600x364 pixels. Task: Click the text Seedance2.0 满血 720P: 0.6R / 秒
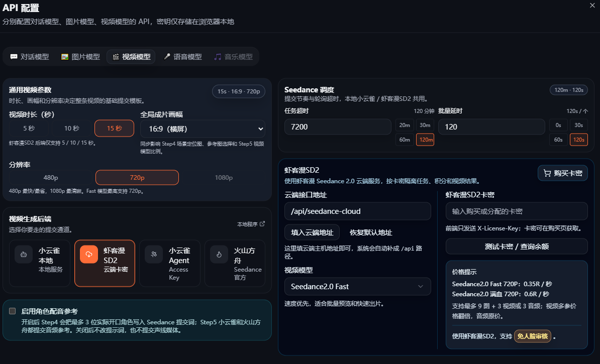pos(501,294)
